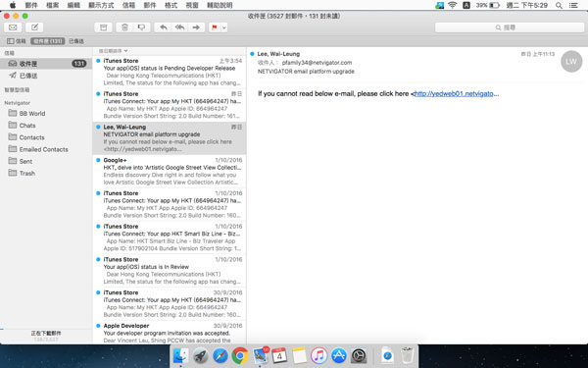Open App Store from the Dock
588x368 pixels.
point(339,355)
